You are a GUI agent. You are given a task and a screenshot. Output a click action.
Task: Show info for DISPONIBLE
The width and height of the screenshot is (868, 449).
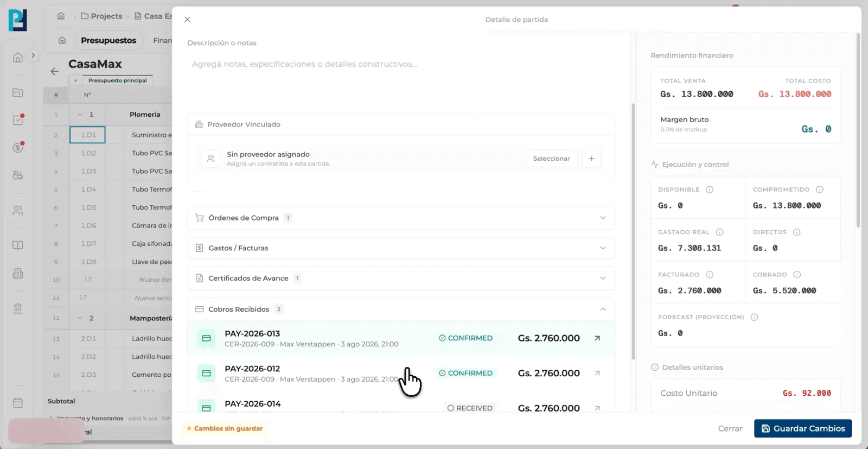pyautogui.click(x=710, y=189)
